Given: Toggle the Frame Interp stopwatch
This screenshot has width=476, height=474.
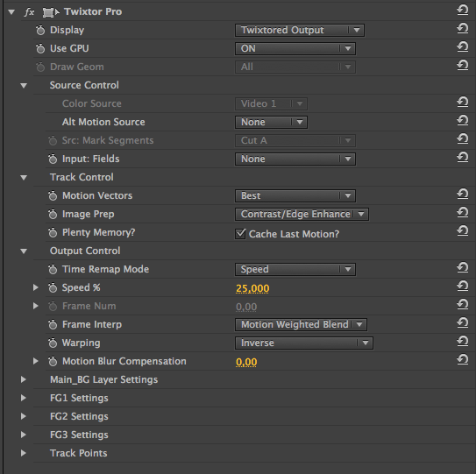Looking at the screenshot, I should 53,324.
